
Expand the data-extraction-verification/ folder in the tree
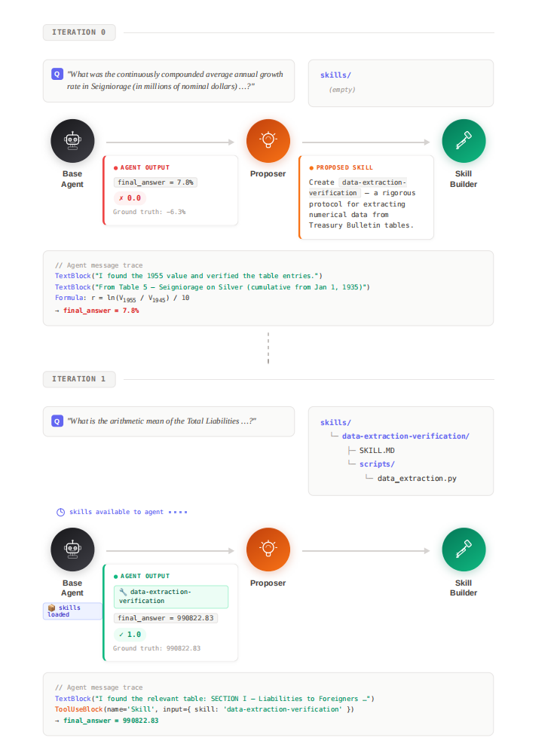[x=405, y=436]
